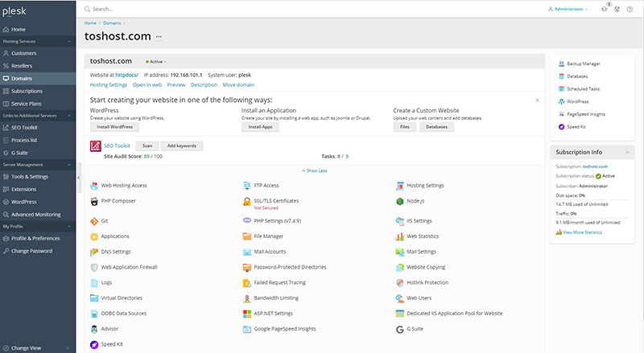The width and height of the screenshot is (644, 353).
Task: Open FTP Access icon
Action: coord(247,186)
